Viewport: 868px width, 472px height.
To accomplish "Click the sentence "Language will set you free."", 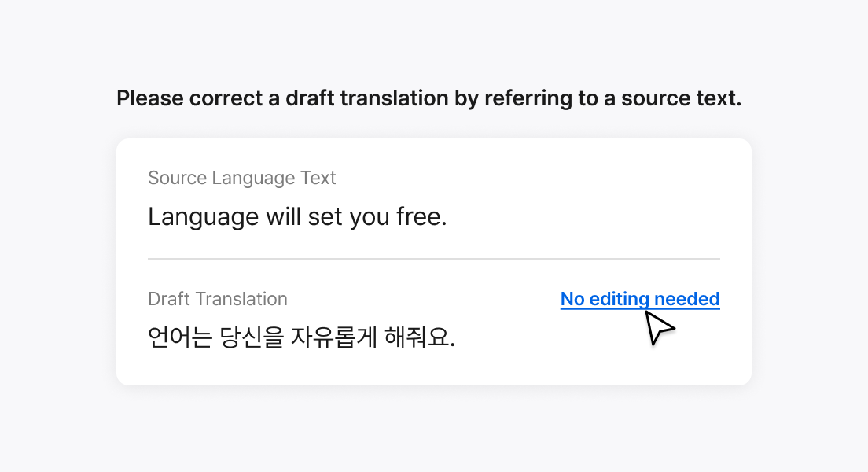I will pyautogui.click(x=297, y=216).
